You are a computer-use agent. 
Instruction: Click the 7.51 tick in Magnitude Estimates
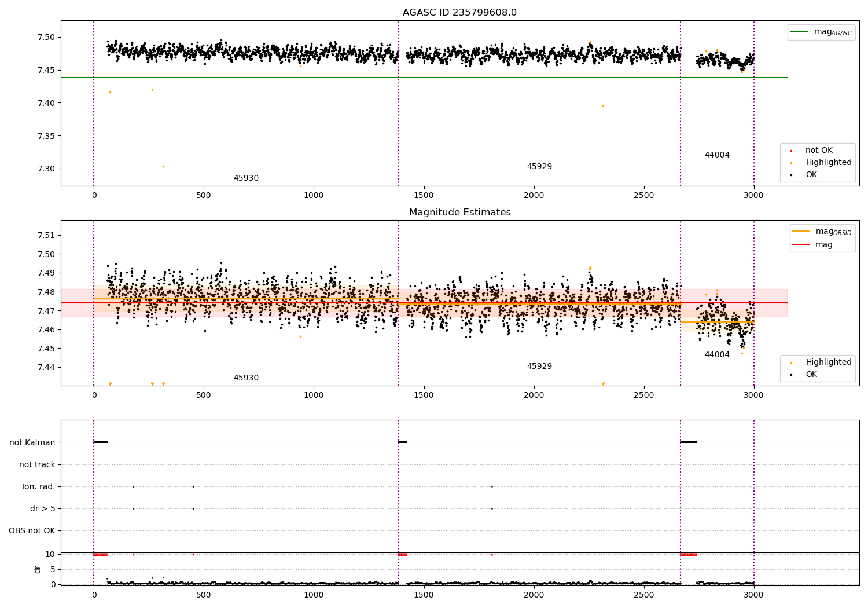46,235
